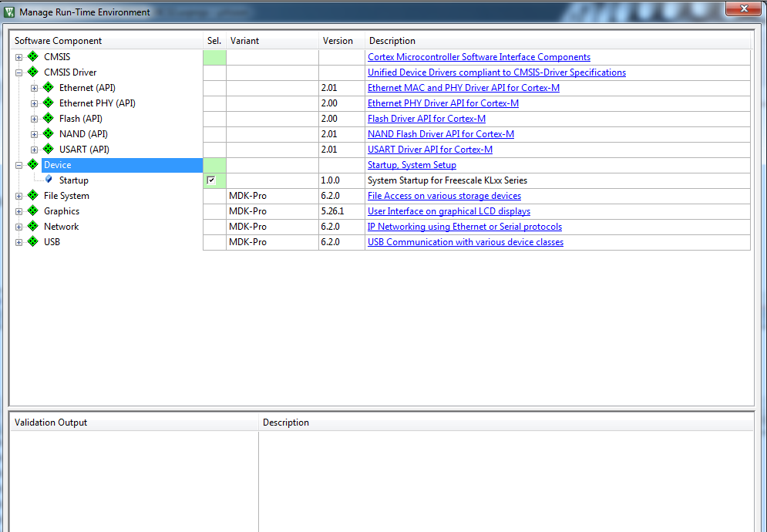
Task: Click the top Description column header
Action: [x=557, y=41]
